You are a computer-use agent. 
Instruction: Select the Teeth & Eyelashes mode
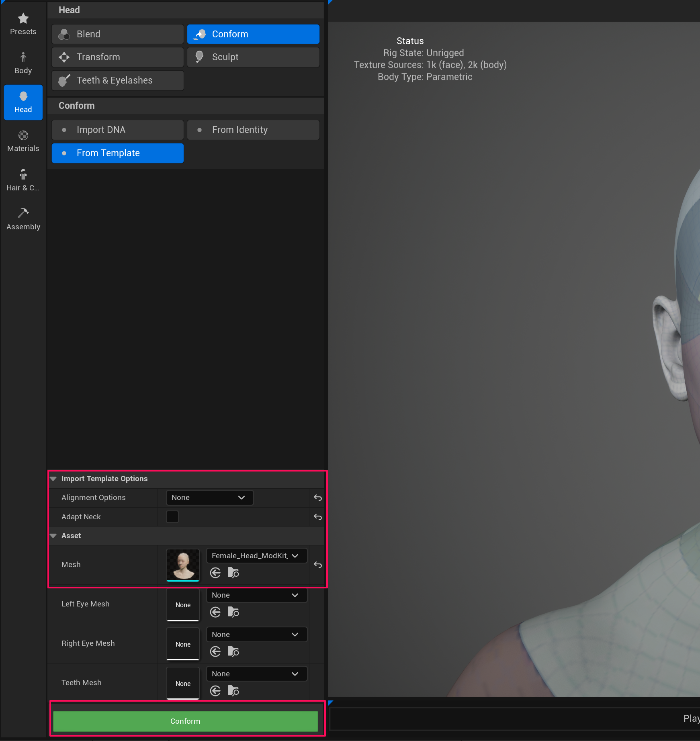pyautogui.click(x=117, y=80)
